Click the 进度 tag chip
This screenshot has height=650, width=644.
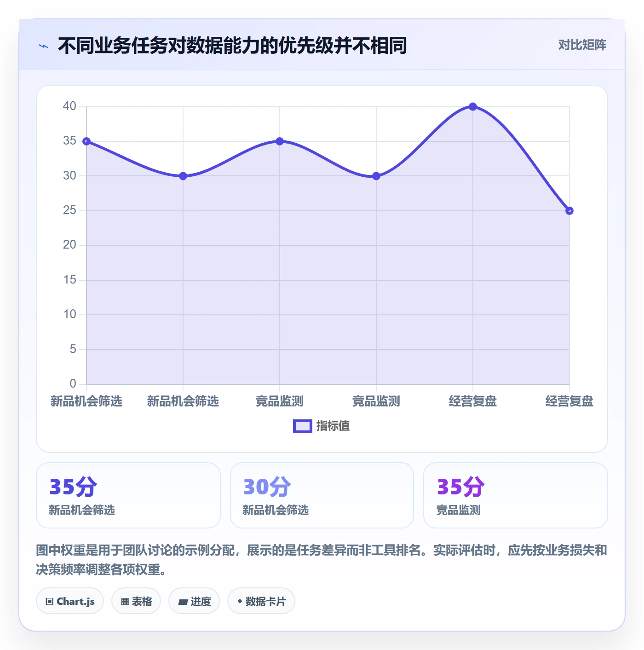[194, 601]
